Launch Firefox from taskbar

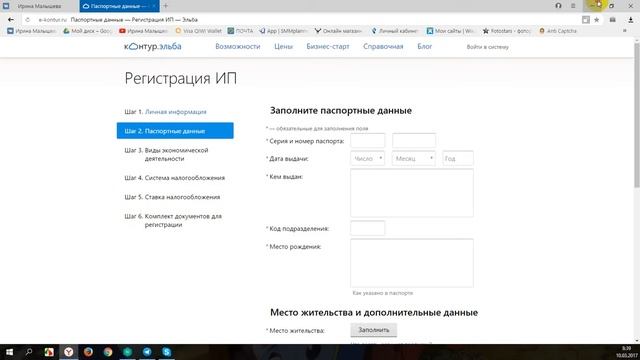(88, 352)
